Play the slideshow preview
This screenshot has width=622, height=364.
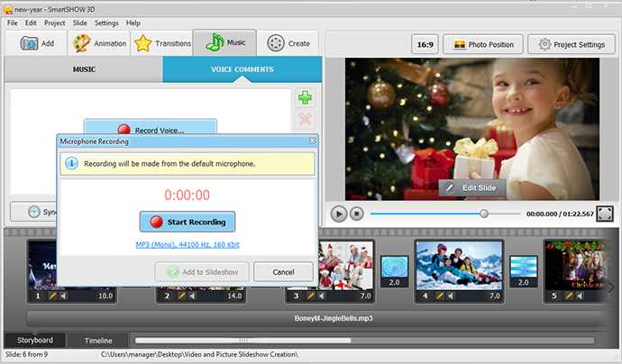pos(339,214)
